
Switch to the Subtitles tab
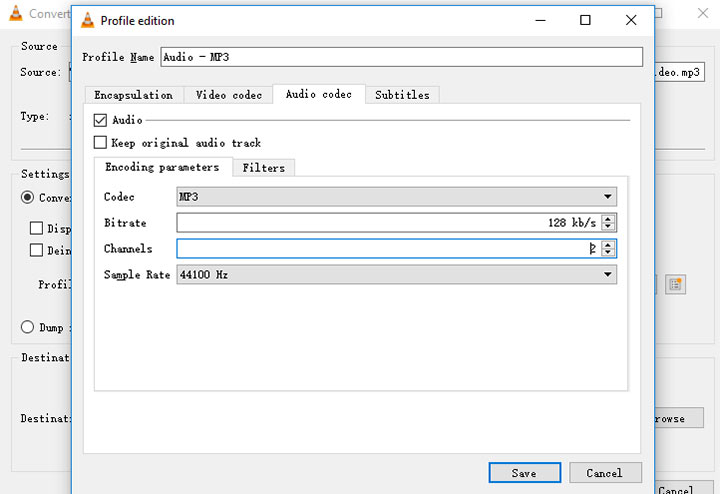(x=402, y=95)
